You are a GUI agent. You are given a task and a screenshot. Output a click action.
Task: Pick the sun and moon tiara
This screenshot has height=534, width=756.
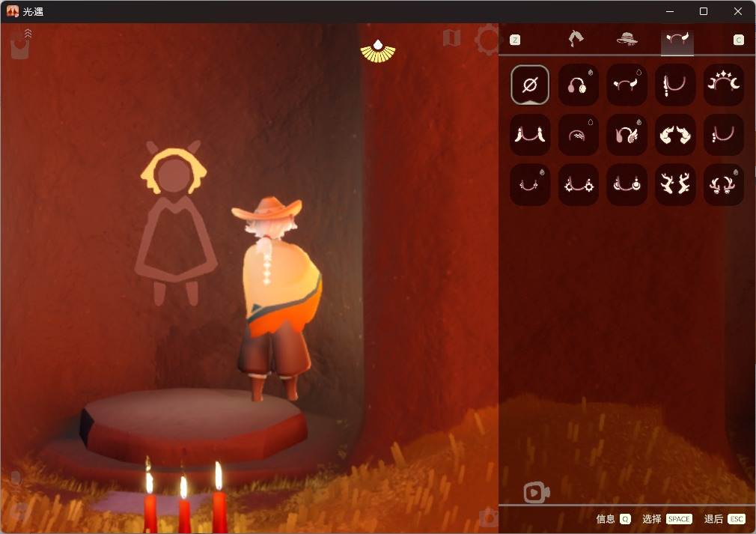pyautogui.click(x=723, y=85)
